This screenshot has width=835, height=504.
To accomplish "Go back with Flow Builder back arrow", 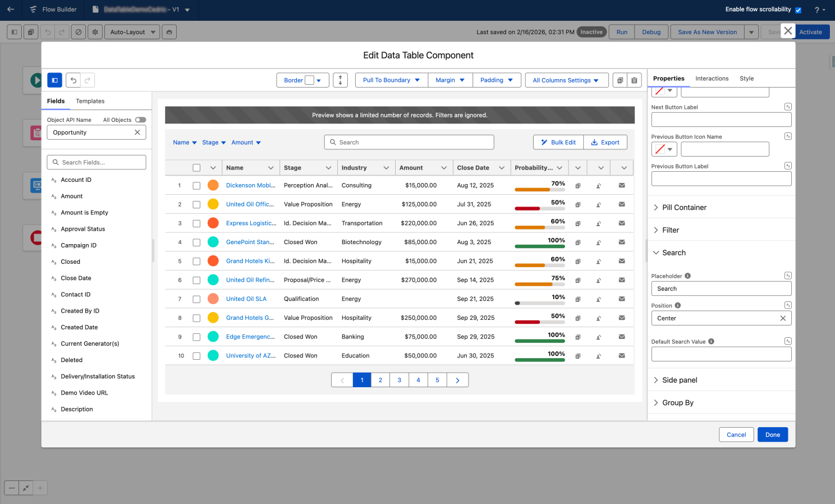I will tap(11, 10).
